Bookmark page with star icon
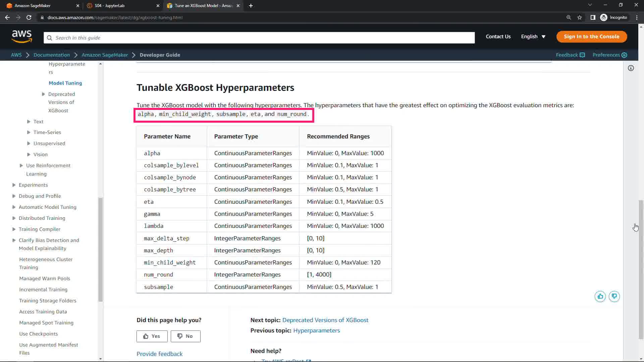 pos(580,17)
